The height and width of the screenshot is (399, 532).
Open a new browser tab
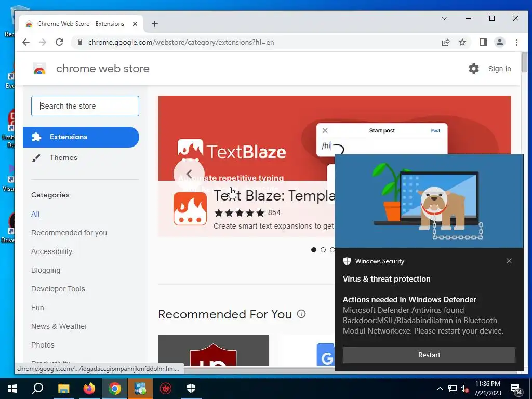pyautogui.click(x=155, y=24)
